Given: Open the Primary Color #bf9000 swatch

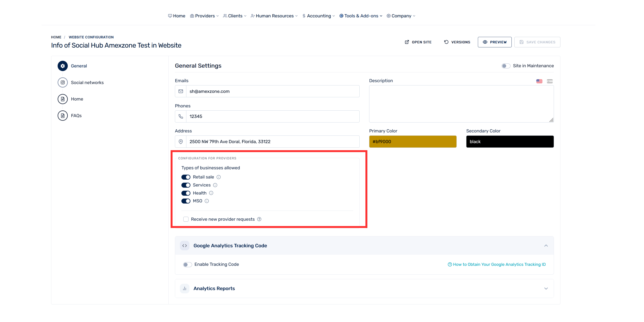Looking at the screenshot, I should (x=413, y=142).
